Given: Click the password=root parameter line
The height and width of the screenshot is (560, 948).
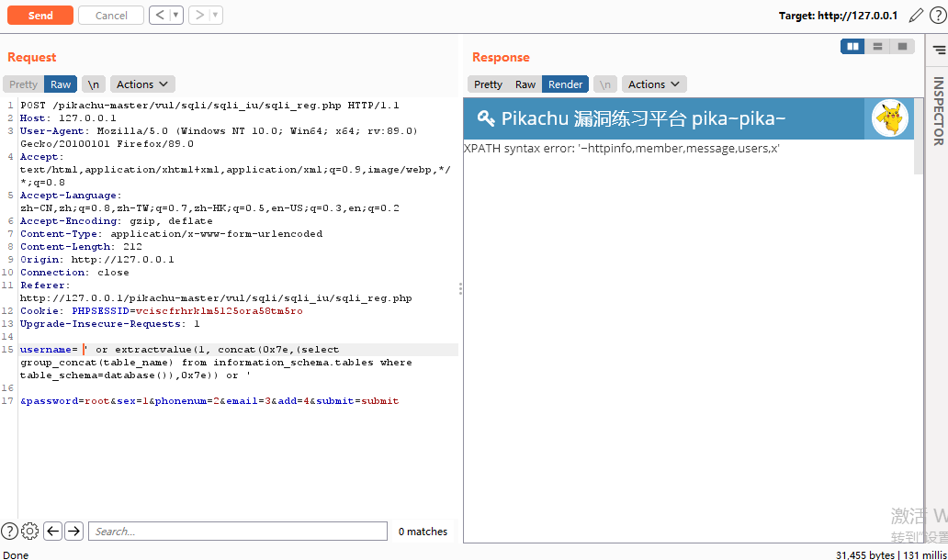Looking at the screenshot, I should 209,401.
